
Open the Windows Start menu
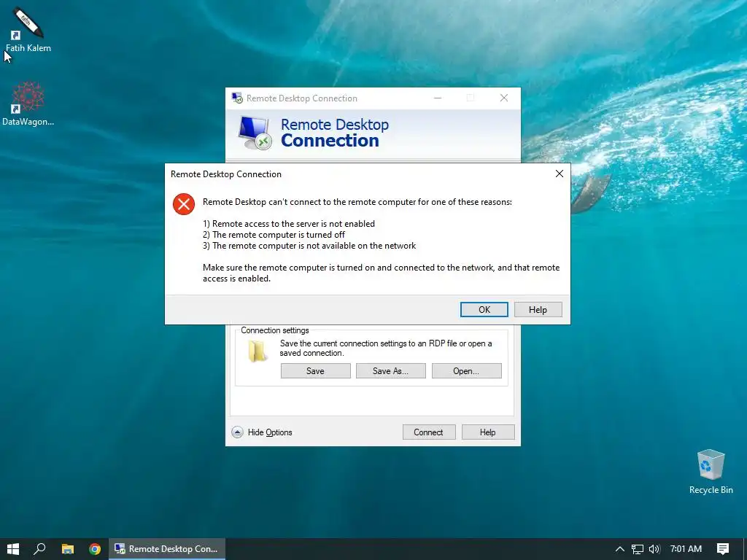[13, 549]
